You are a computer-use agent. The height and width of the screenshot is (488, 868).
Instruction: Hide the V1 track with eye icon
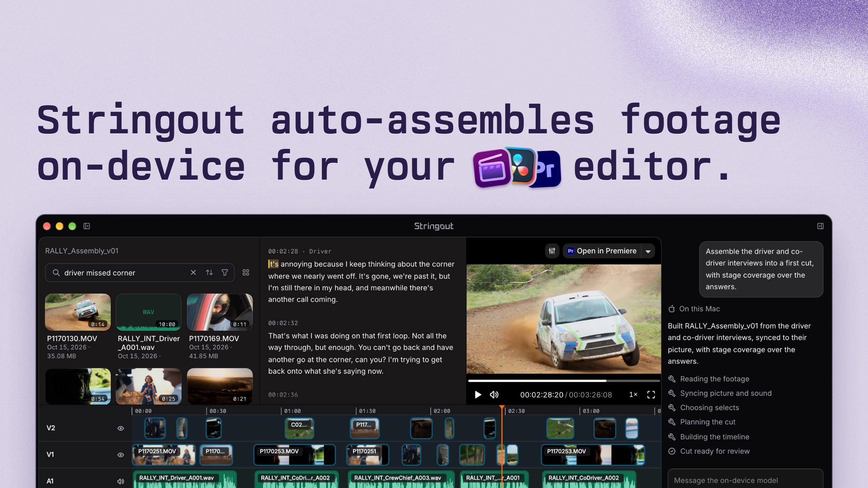click(x=121, y=455)
